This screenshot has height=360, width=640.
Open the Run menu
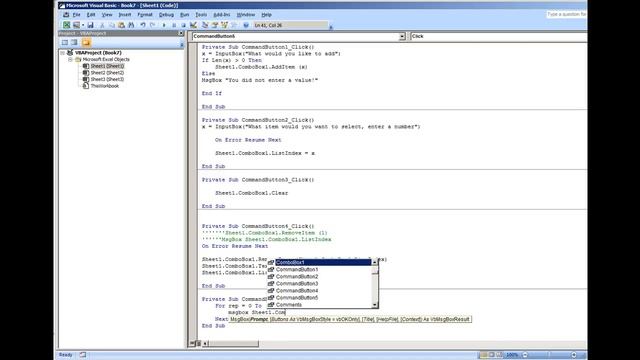(x=184, y=15)
